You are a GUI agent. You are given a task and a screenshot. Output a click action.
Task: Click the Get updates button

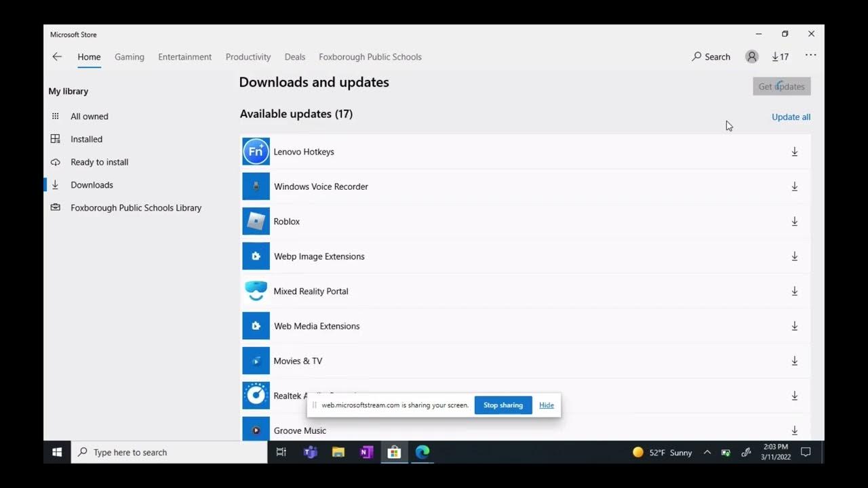pyautogui.click(x=782, y=86)
